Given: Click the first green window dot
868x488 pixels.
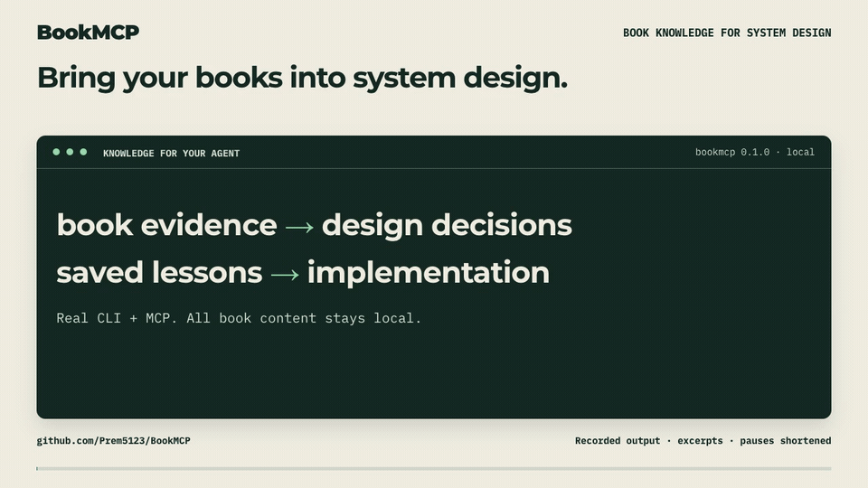Looking at the screenshot, I should tap(56, 152).
